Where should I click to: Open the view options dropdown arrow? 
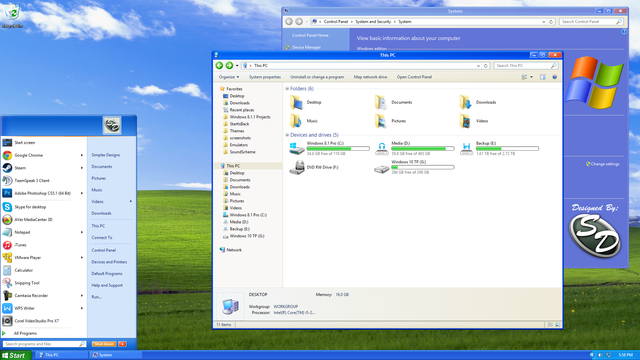531,77
